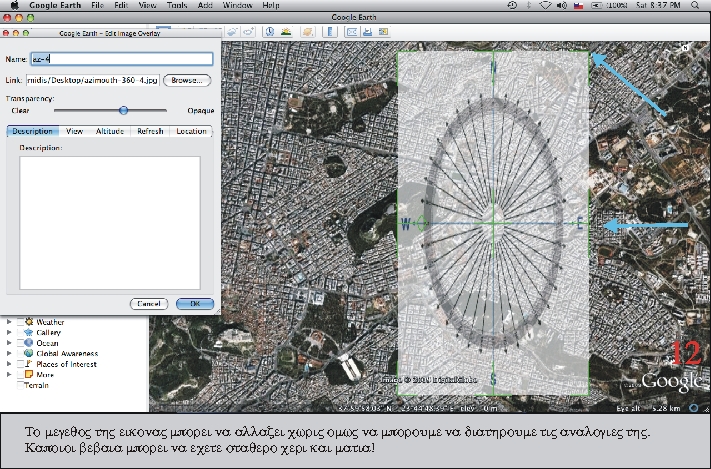Switch to the Altitude tab
Image resolution: width=711 pixels, height=469 pixels.
(110, 131)
